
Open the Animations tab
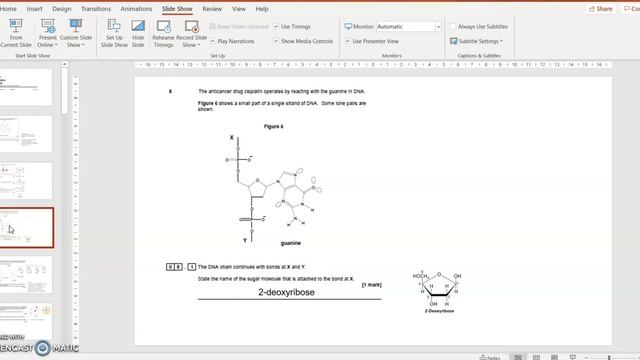(x=136, y=9)
